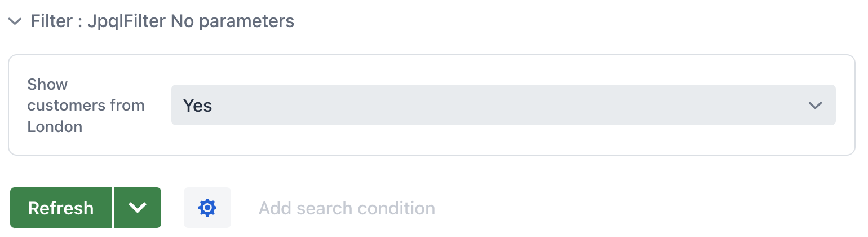Click the white arrow on the green split button
868x237 pixels.
138,208
